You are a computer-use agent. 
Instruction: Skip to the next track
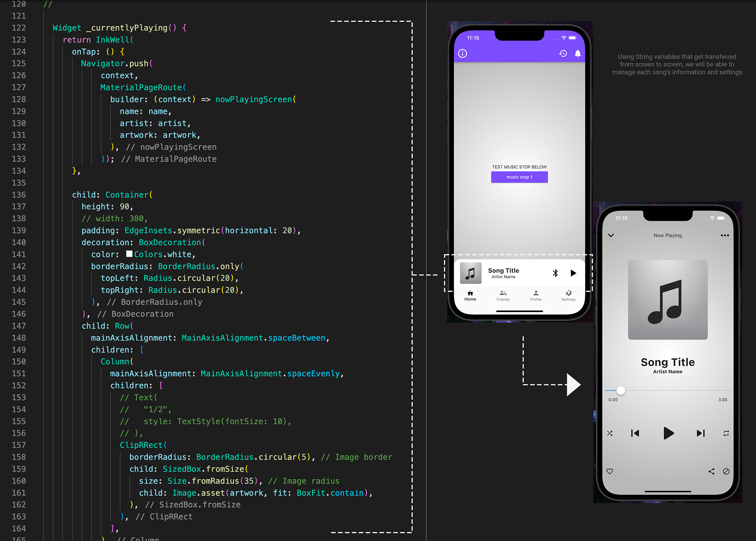[x=700, y=433]
